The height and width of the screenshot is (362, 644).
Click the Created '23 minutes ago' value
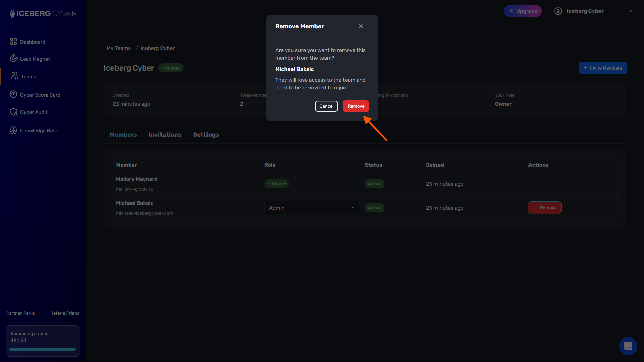(131, 104)
